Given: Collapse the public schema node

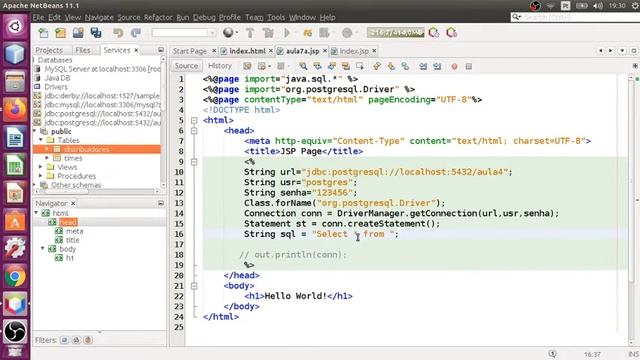Looking at the screenshot, I should coord(35,131).
